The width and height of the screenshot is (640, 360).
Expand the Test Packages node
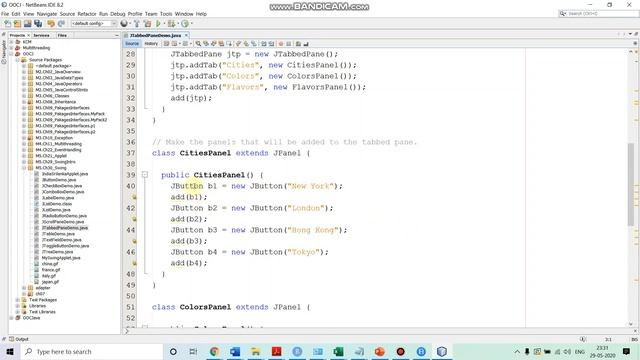18,300
